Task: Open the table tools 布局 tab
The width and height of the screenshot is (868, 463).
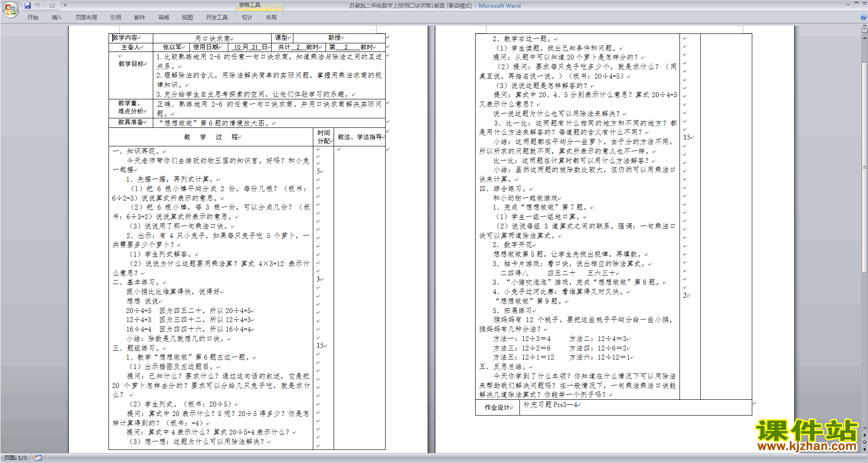Action: (271, 17)
